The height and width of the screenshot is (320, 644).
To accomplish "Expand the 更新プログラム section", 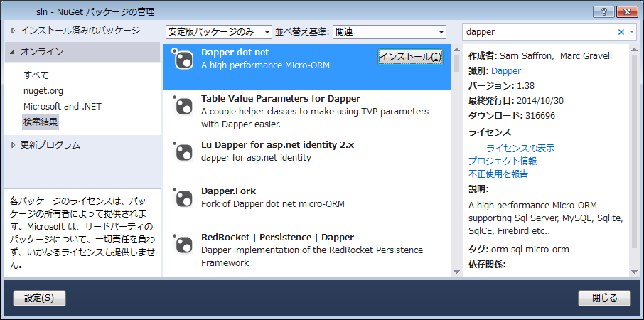I will click(x=14, y=145).
